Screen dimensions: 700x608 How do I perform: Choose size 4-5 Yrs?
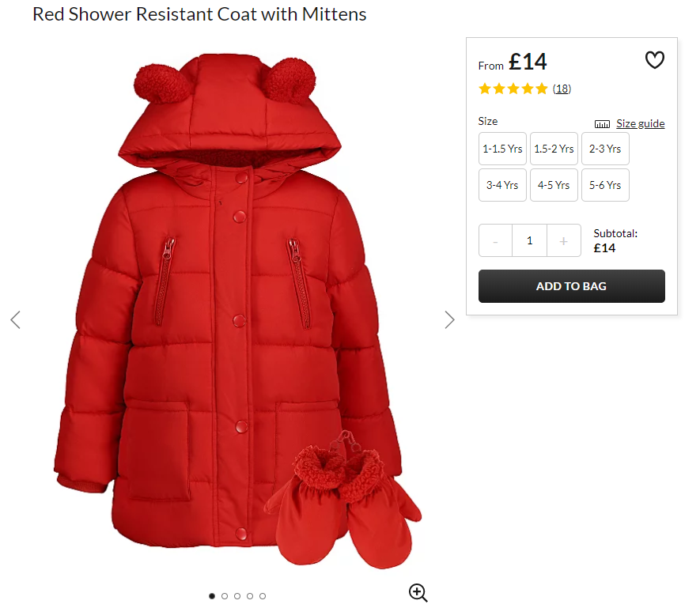tap(554, 185)
